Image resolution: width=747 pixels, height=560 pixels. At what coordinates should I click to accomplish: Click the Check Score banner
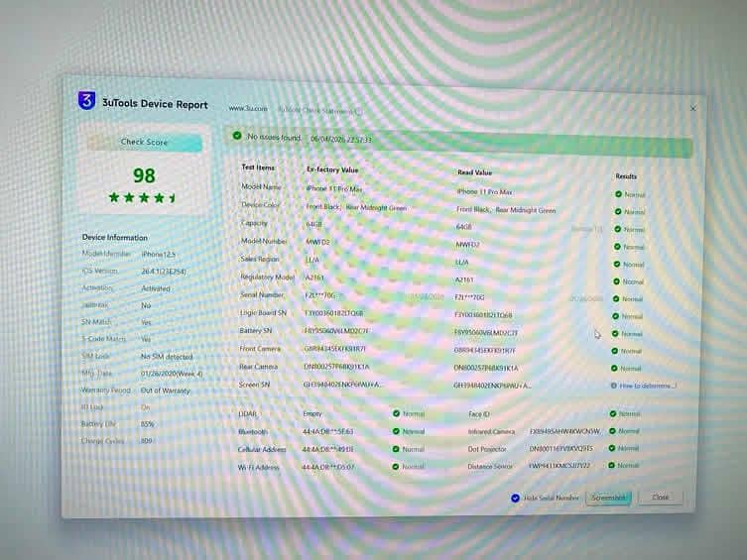[x=145, y=142]
